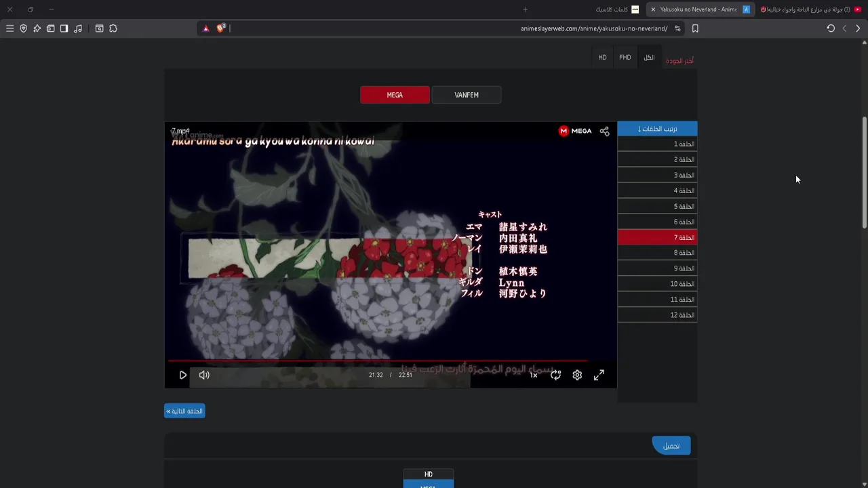The height and width of the screenshot is (488, 868).
Task: Switch to the YouTube tab in the browser
Action: 810,9
